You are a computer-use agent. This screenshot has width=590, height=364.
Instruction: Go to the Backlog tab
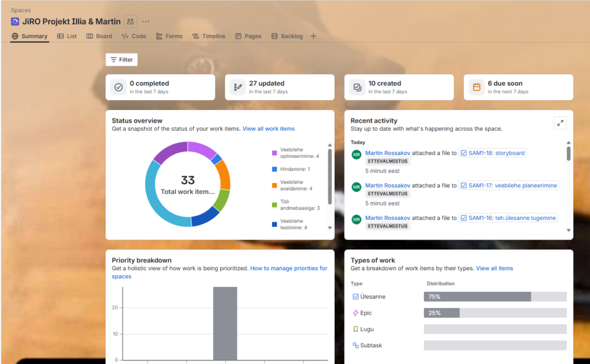(x=287, y=36)
